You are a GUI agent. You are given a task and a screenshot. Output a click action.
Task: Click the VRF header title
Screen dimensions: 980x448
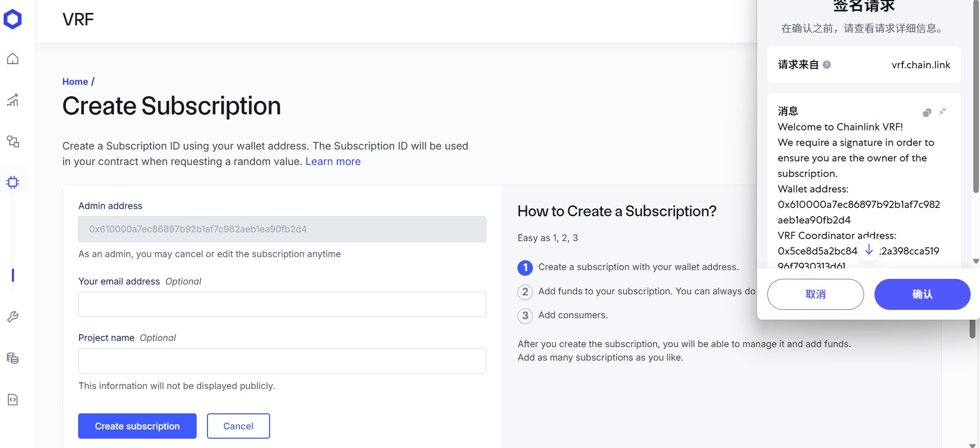(x=78, y=20)
